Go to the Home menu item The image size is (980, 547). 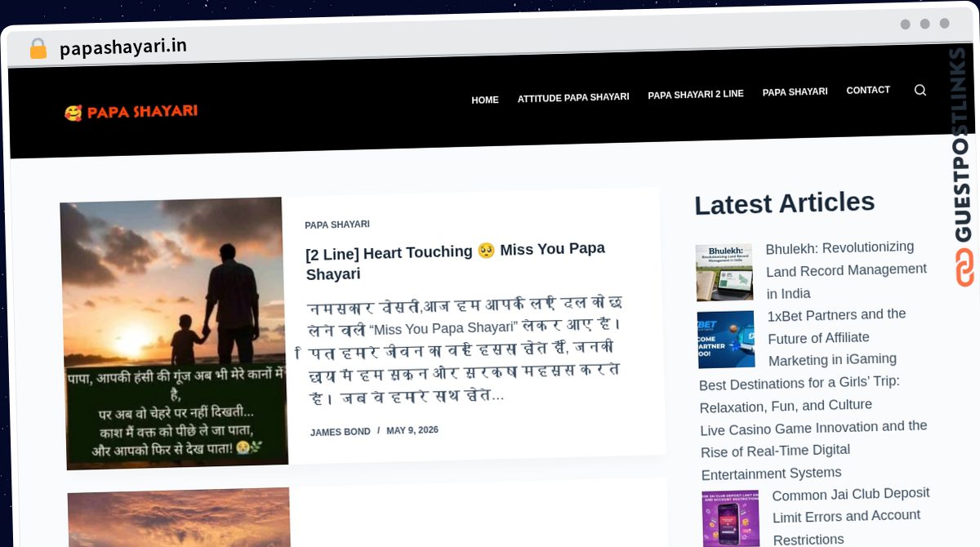(x=485, y=100)
